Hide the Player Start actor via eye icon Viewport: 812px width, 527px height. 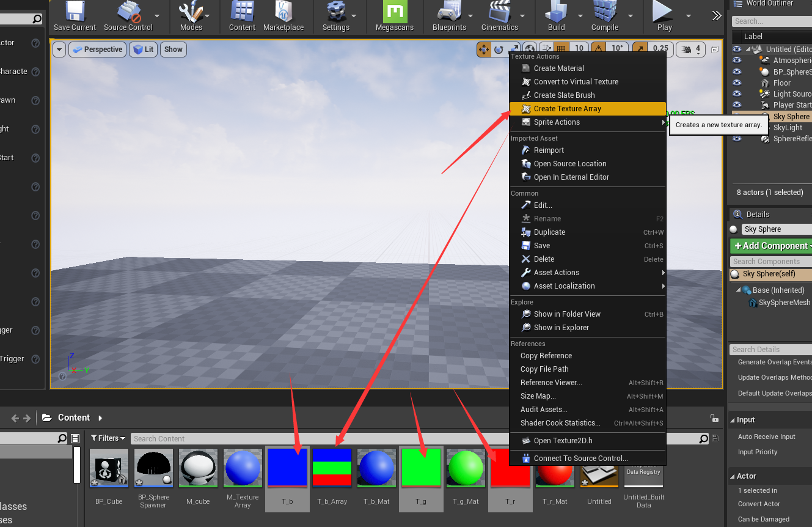coord(737,105)
